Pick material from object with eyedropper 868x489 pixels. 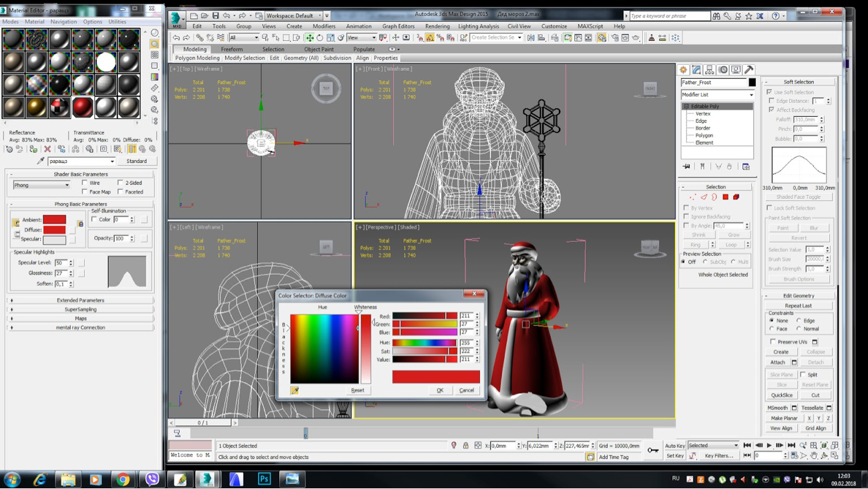(41, 161)
